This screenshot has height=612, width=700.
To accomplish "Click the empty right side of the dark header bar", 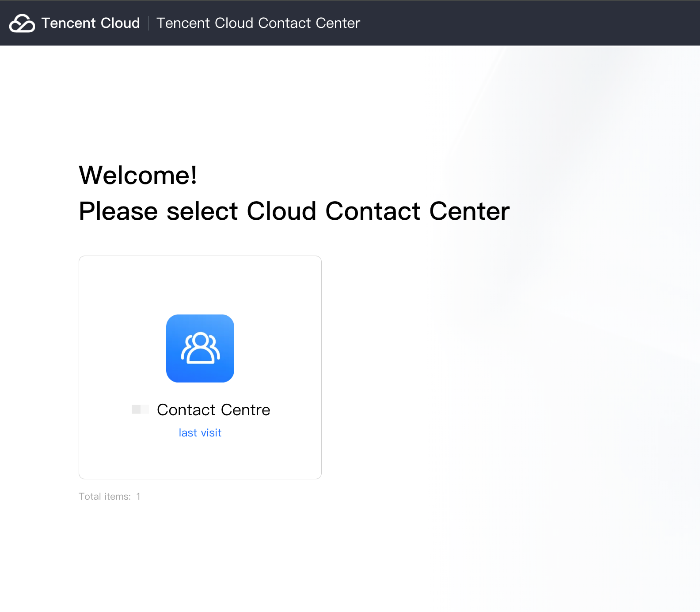I will pos(530,23).
